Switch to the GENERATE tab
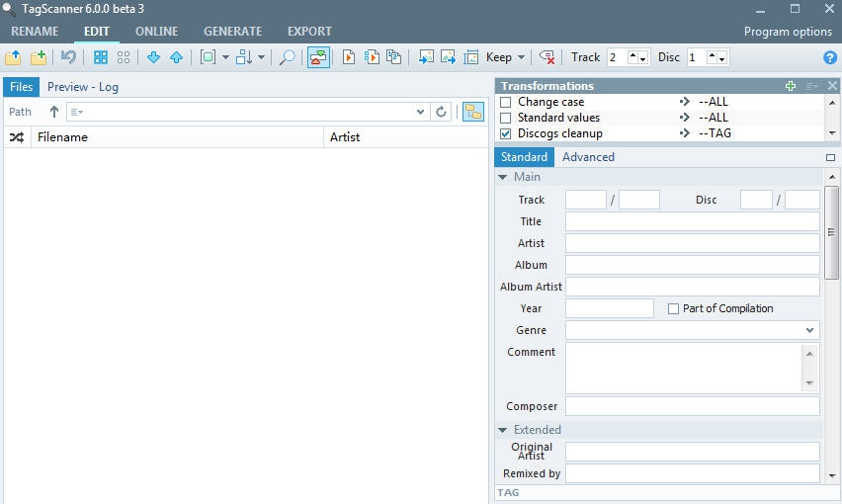Viewport: 842px width, 504px height. tap(232, 32)
